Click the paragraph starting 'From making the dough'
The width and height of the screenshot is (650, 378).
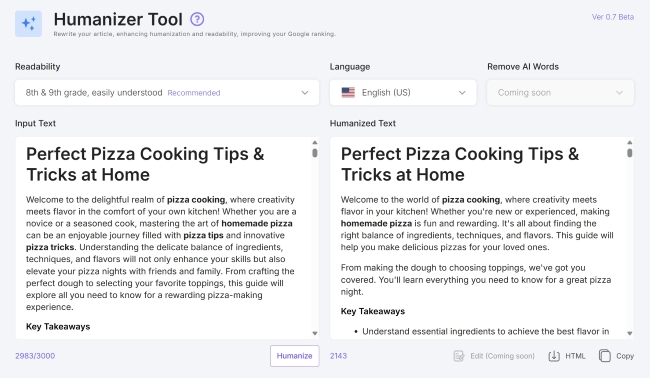(476, 280)
